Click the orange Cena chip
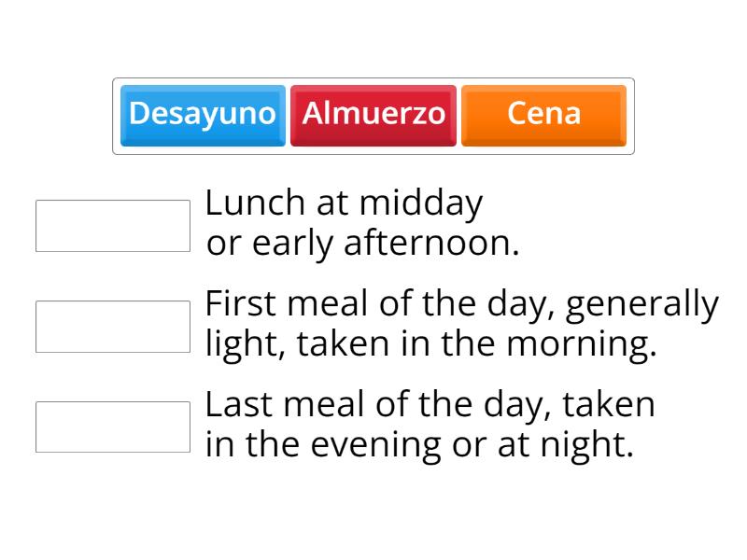 coord(543,114)
